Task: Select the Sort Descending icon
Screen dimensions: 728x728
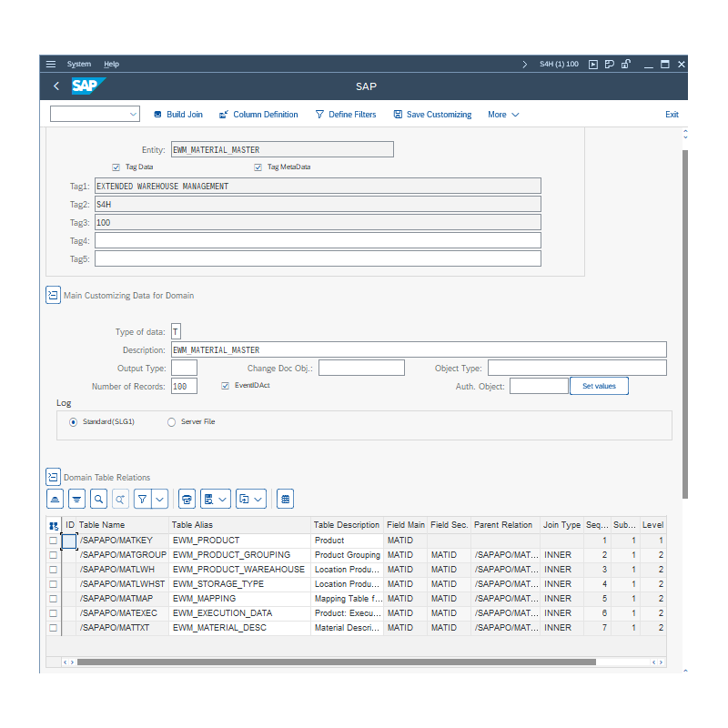Action: pos(76,499)
